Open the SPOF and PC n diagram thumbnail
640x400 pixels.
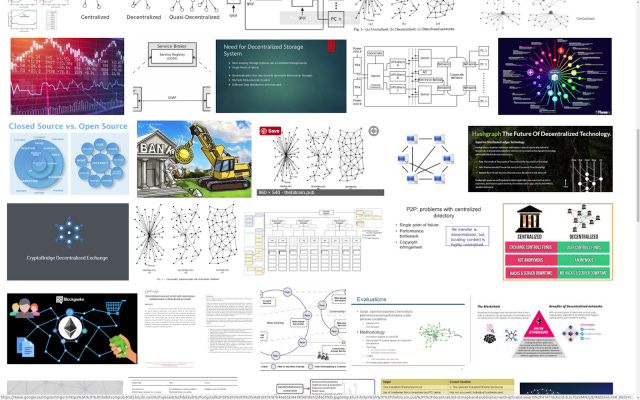(293, 15)
